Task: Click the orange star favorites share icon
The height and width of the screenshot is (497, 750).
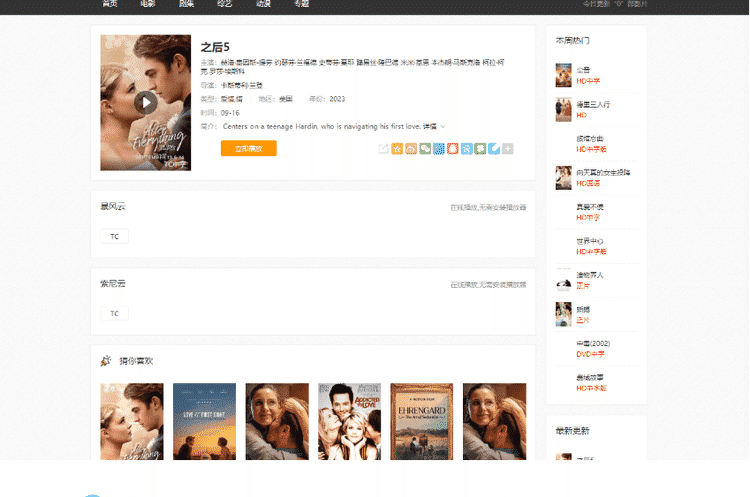Action: tap(397, 149)
